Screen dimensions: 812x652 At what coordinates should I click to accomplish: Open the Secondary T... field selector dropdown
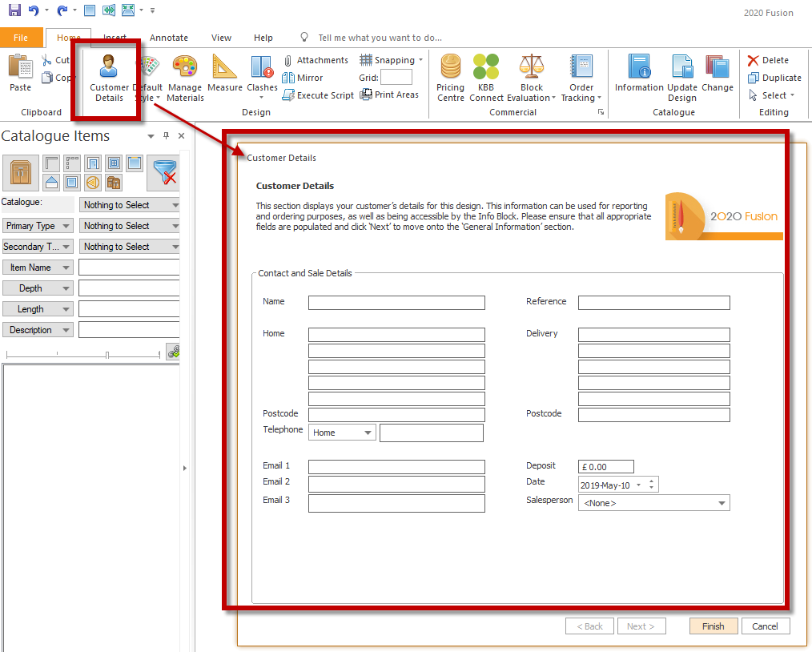click(38, 247)
